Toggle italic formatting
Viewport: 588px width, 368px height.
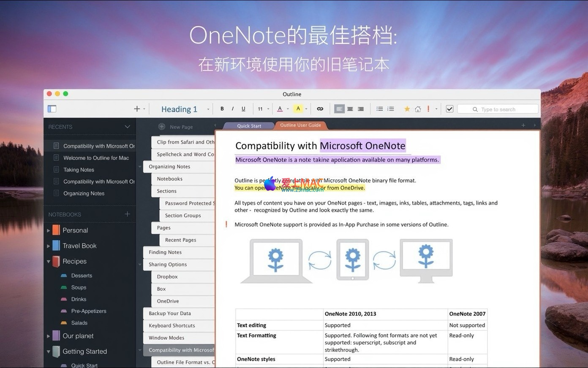coord(233,109)
